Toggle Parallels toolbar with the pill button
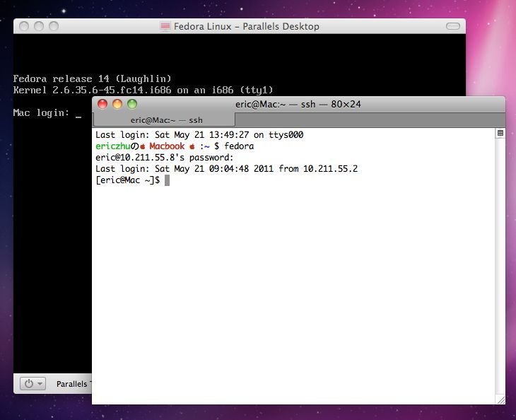516x420 pixels. pos(452,26)
